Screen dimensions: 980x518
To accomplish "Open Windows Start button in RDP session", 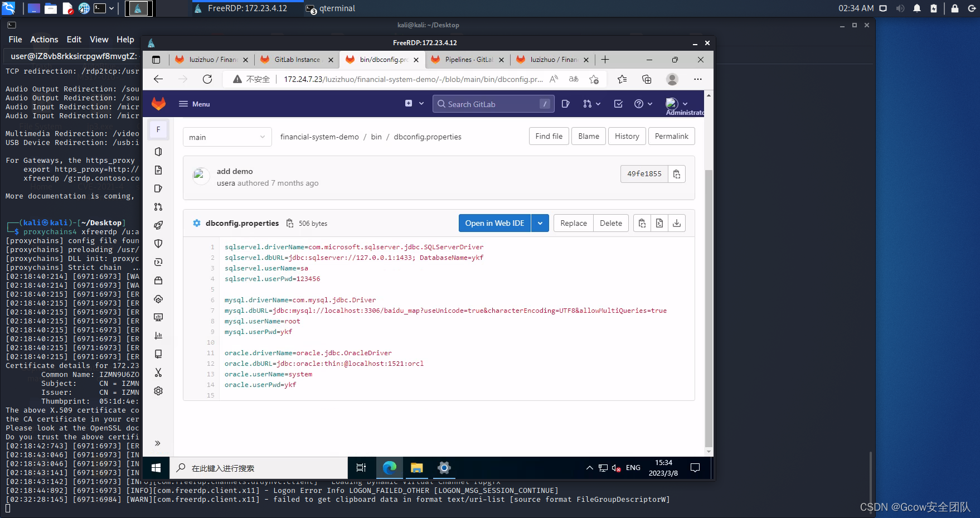I will pyautogui.click(x=156, y=468).
